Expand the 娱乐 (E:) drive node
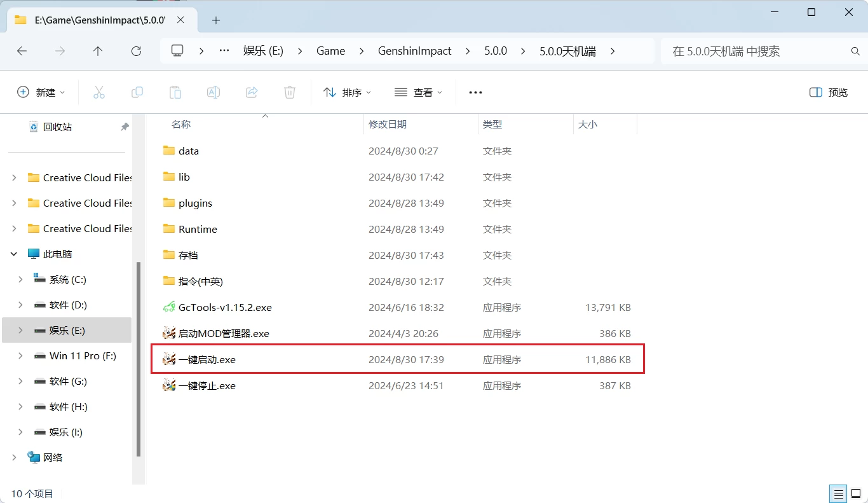The width and height of the screenshot is (868, 503). coord(20,330)
